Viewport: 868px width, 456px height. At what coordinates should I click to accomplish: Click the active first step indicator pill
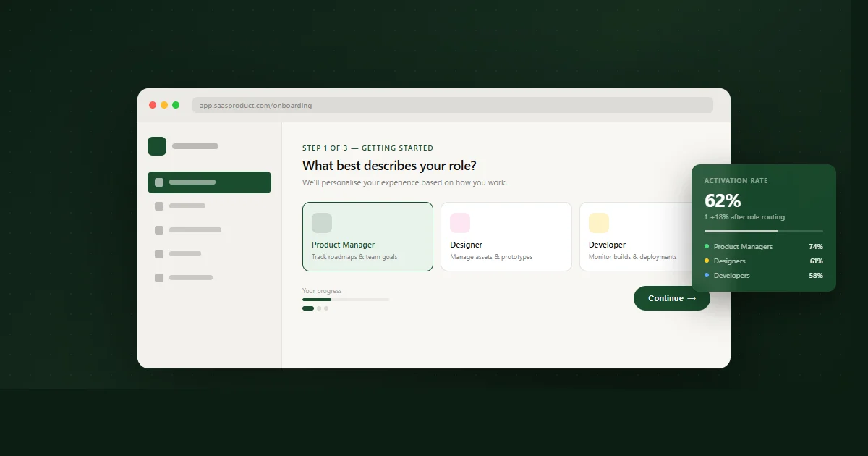(x=308, y=308)
